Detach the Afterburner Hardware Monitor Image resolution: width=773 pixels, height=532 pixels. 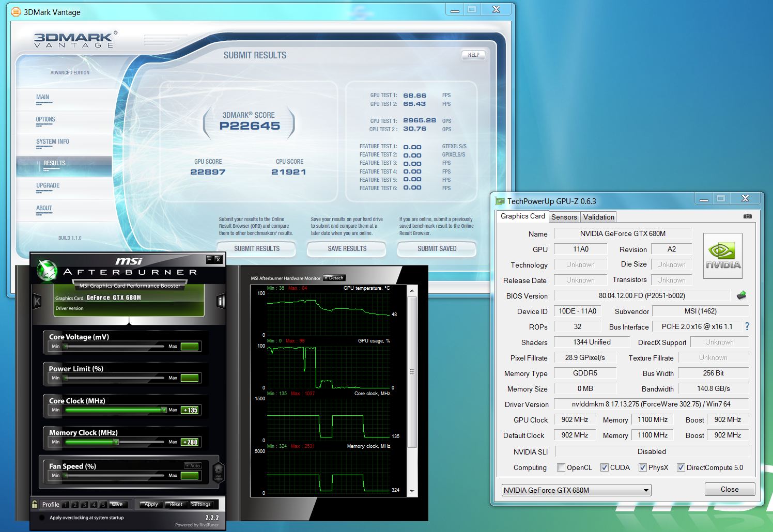pos(334,278)
